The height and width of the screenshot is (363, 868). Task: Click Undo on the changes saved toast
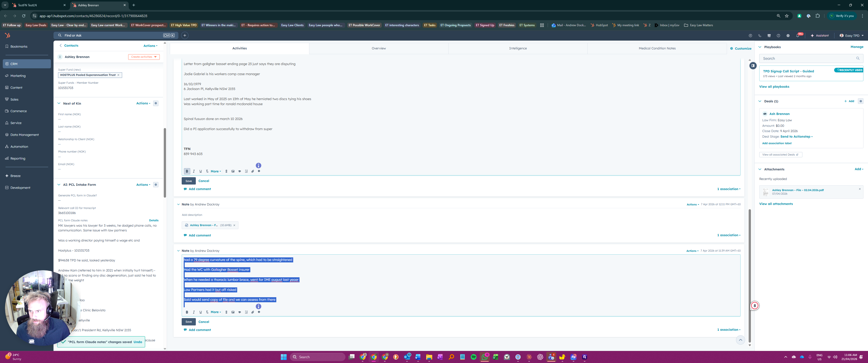(x=138, y=342)
